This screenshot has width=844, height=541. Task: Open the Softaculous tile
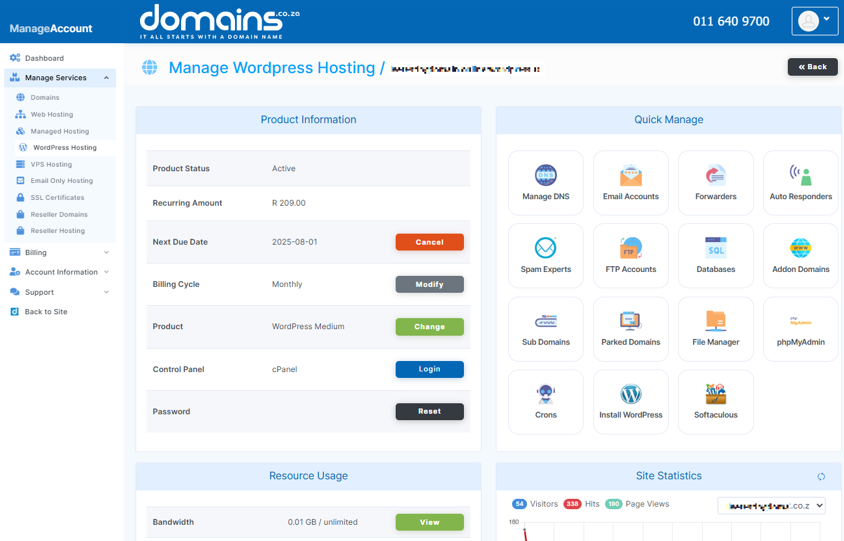(x=715, y=402)
